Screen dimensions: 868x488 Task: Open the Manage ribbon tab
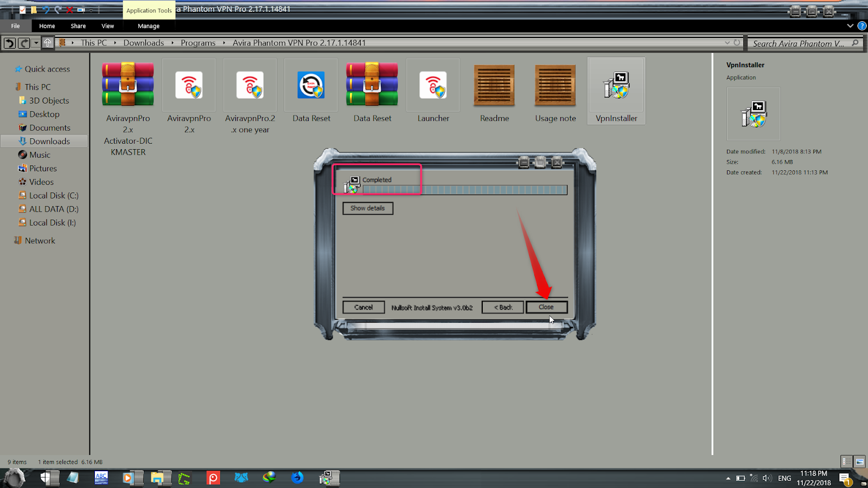(x=149, y=26)
